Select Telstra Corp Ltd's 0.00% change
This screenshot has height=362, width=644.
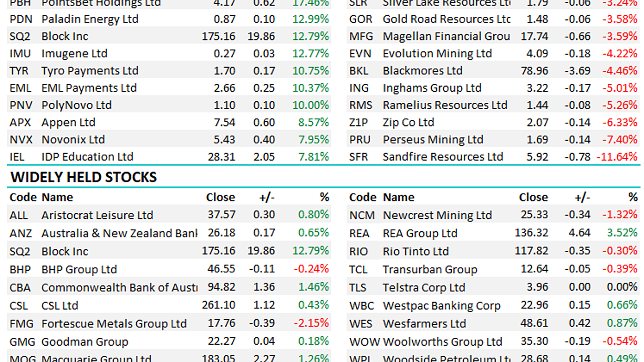pyautogui.click(x=622, y=288)
